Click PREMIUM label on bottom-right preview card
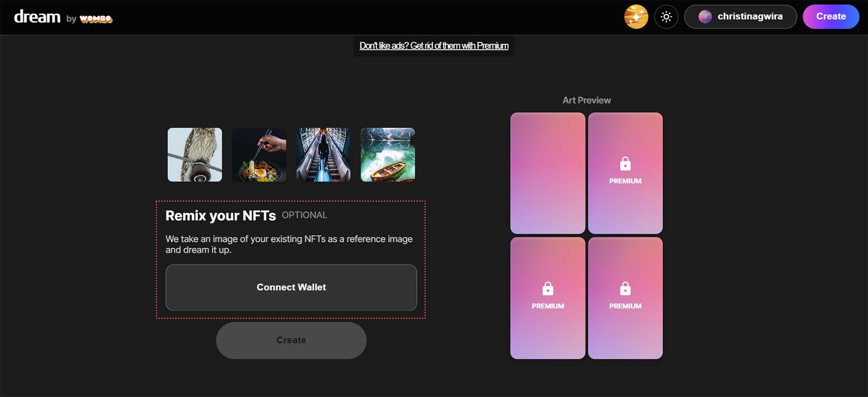The image size is (868, 397). click(x=625, y=306)
